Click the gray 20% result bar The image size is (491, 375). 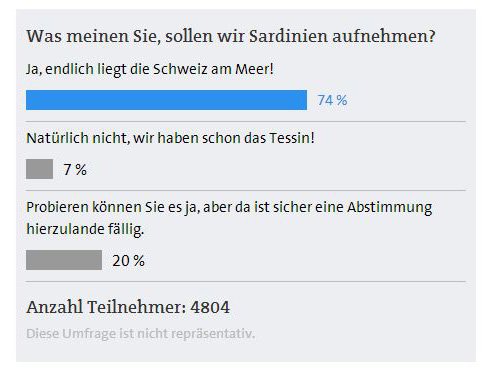64,260
